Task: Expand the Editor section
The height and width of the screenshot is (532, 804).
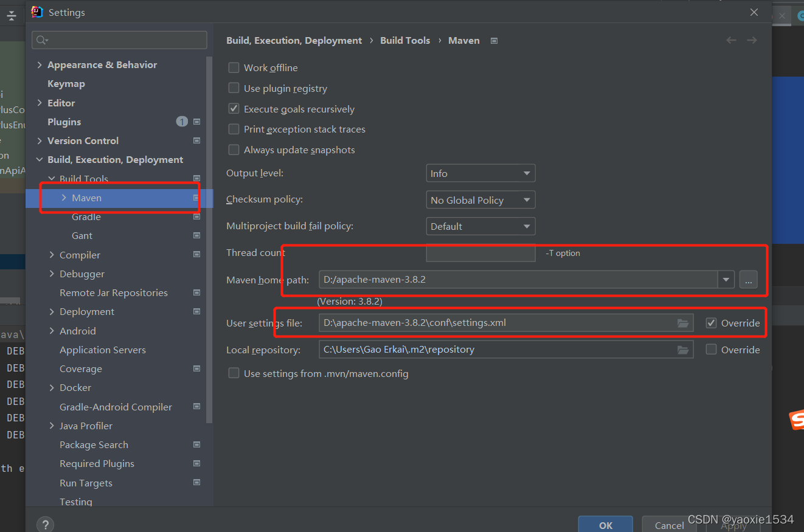Action: (x=40, y=103)
